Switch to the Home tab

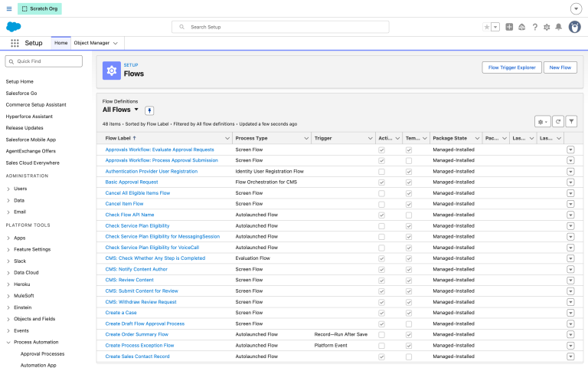pos(60,43)
